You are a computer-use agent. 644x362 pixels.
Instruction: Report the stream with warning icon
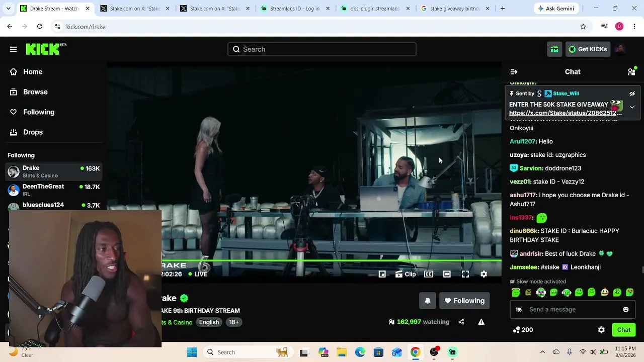481,322
